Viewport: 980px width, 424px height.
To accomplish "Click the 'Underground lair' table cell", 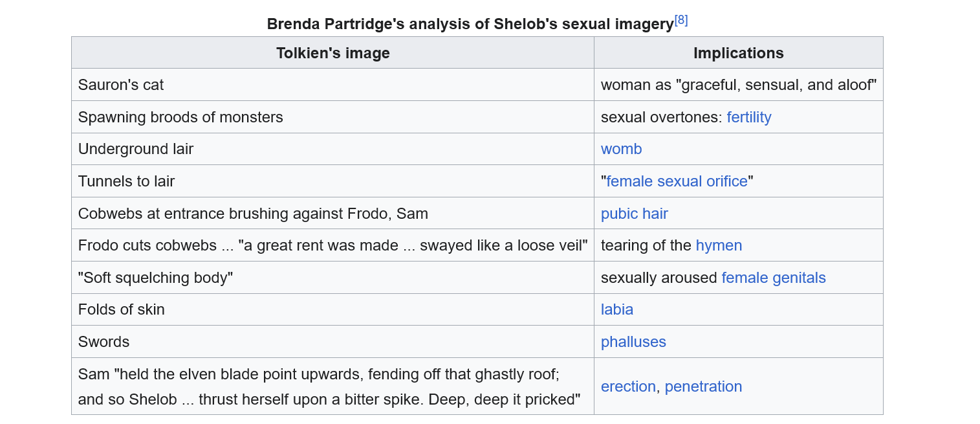I will point(136,149).
